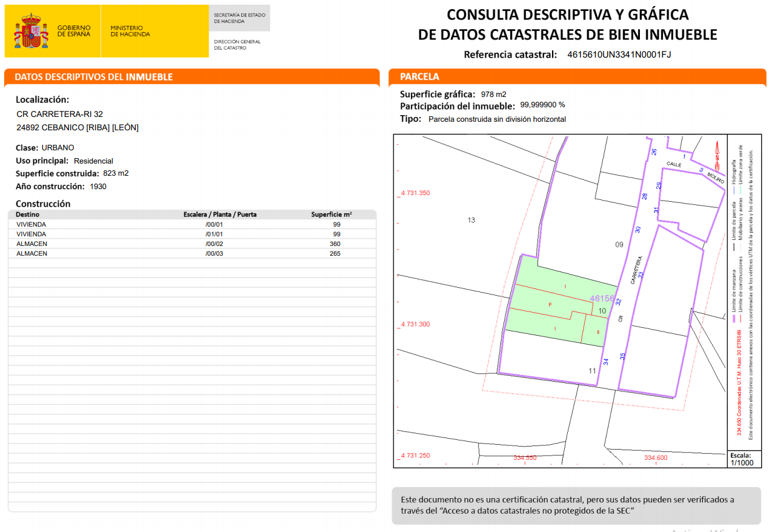Click street number 30 on the map
The width and height of the screenshot is (772, 532).
(637, 229)
